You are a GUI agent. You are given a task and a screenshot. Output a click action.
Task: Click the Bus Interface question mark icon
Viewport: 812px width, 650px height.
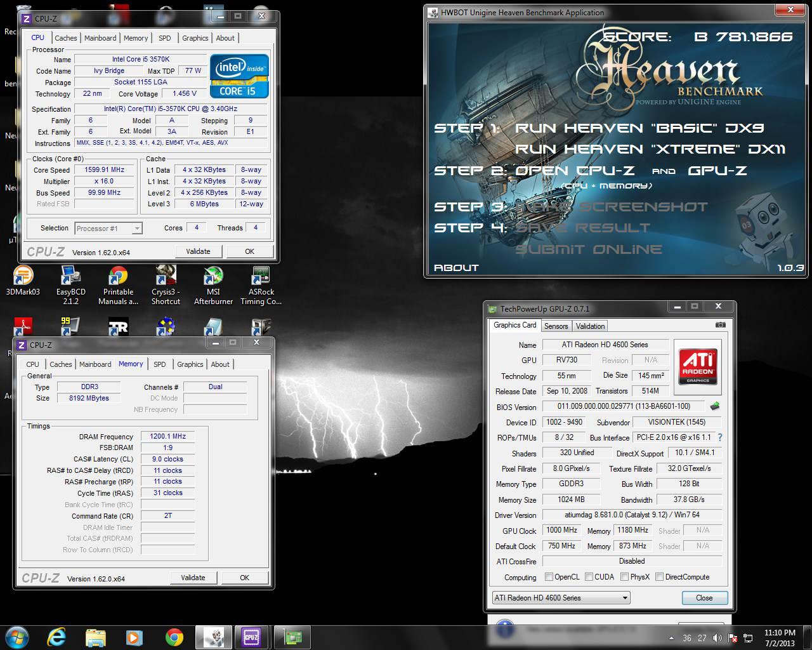[x=720, y=437]
